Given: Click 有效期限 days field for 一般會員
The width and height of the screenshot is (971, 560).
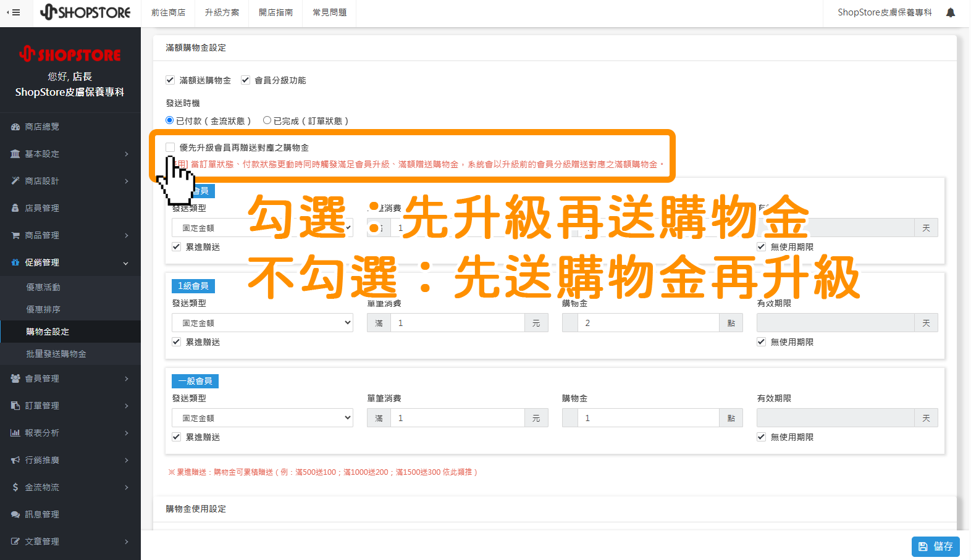Looking at the screenshot, I should [x=836, y=418].
